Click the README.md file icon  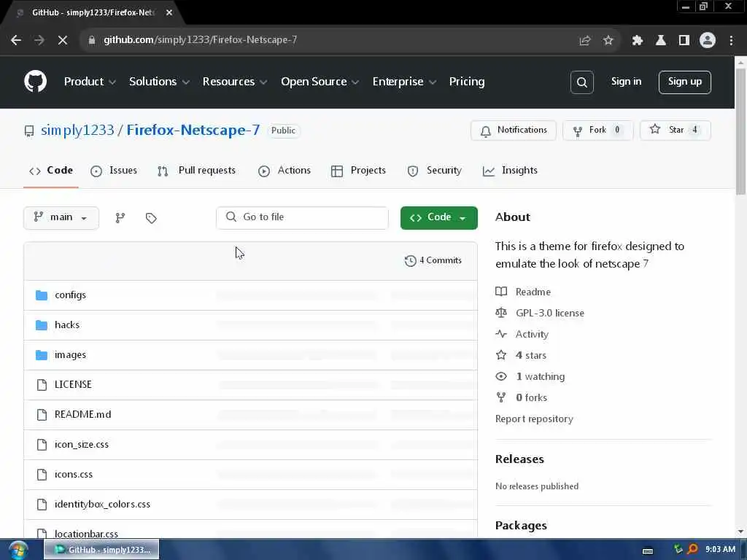(42, 415)
